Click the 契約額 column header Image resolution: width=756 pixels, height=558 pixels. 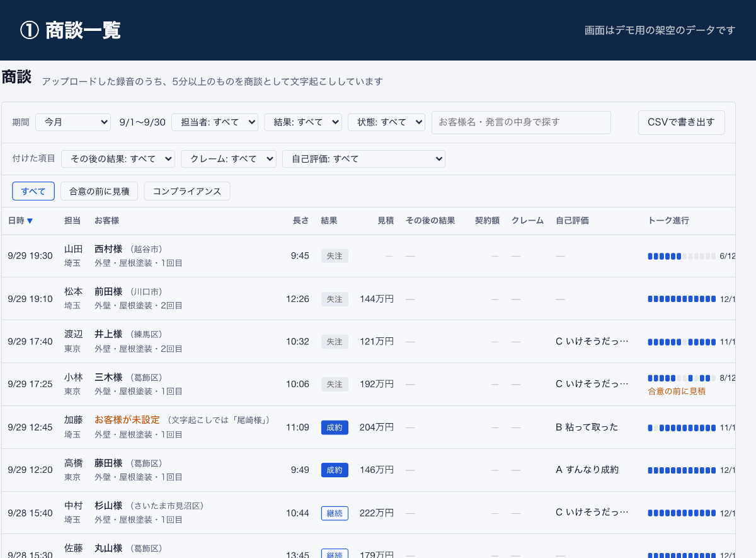[487, 221]
